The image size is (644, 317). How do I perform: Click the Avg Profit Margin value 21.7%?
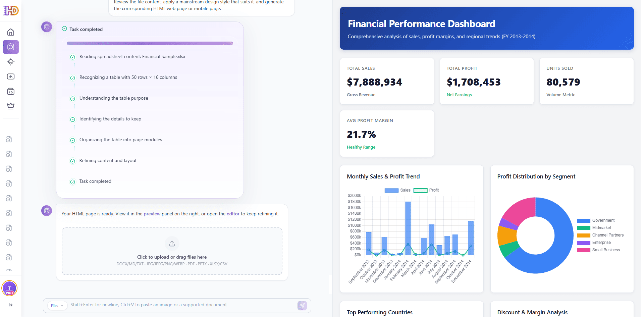point(361,135)
